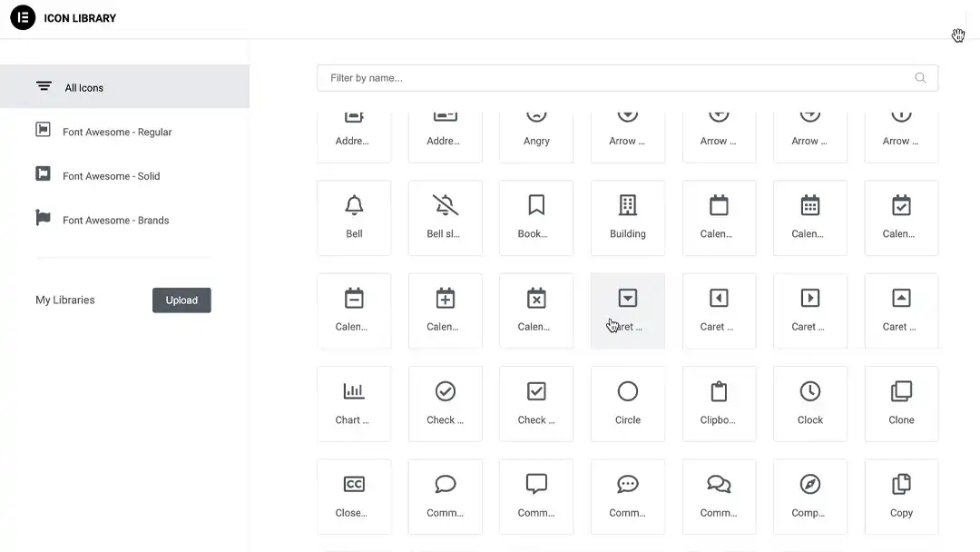Click the Filter by name search field
This screenshot has width=980, height=552.
tap(628, 77)
